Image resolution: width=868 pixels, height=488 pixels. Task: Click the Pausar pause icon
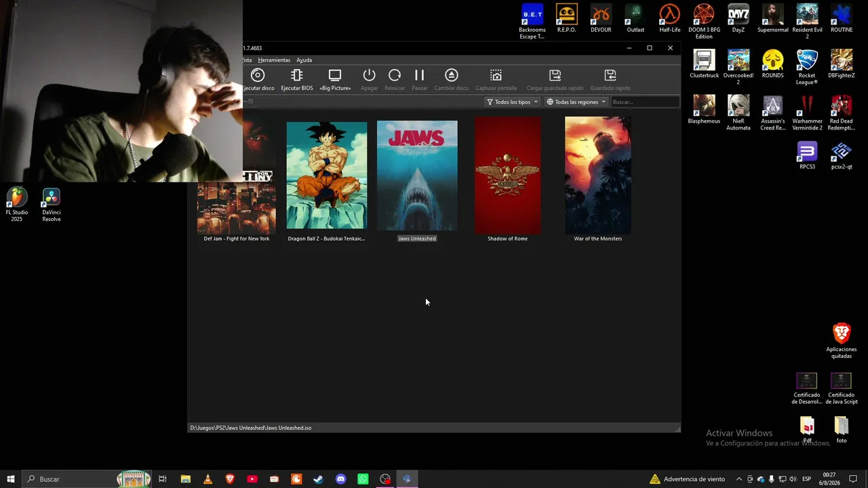click(420, 75)
